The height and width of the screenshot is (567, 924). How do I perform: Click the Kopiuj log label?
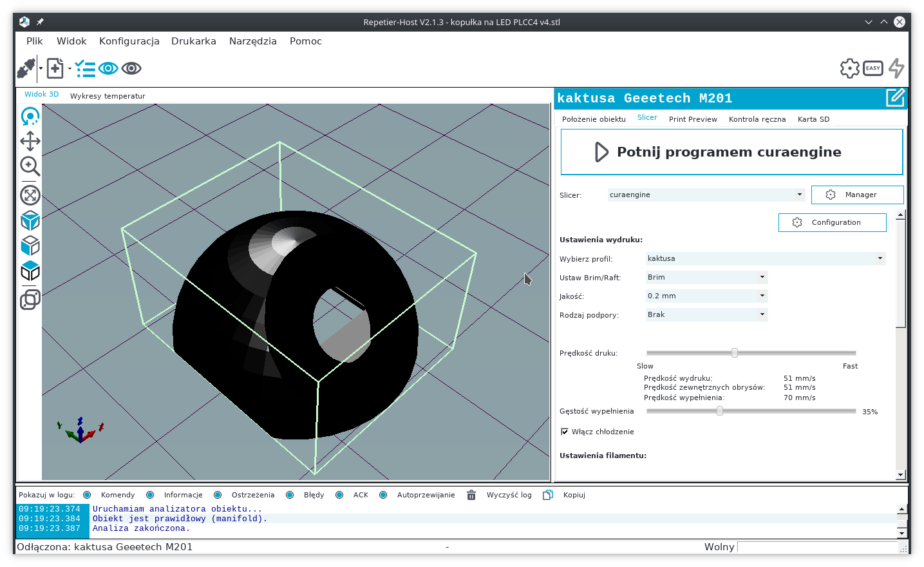click(574, 495)
